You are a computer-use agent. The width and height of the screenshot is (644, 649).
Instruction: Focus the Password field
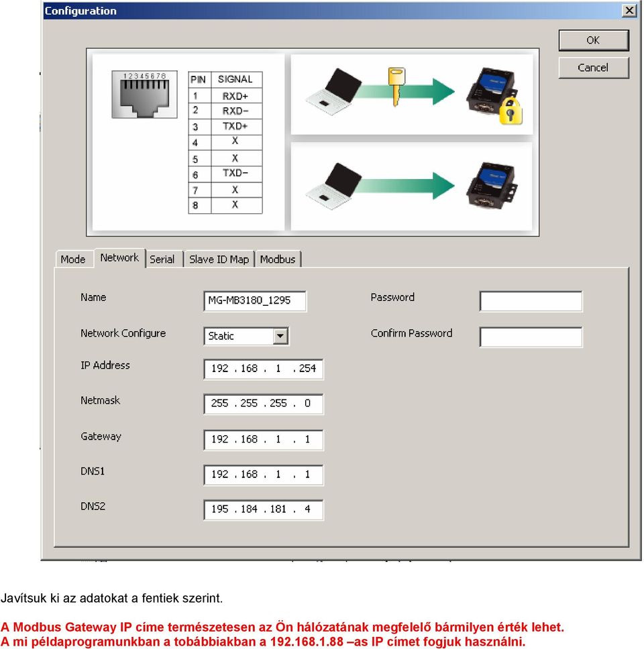531,301
